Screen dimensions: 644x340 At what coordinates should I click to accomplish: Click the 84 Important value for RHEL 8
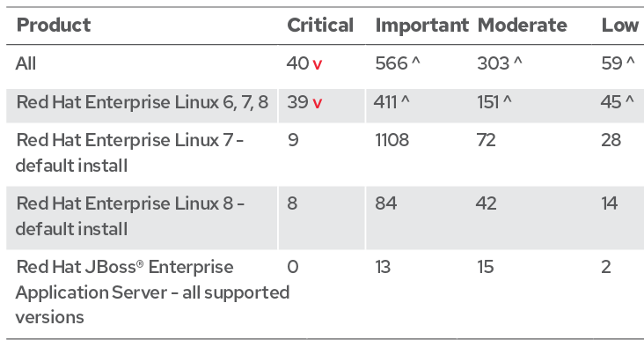coord(385,203)
